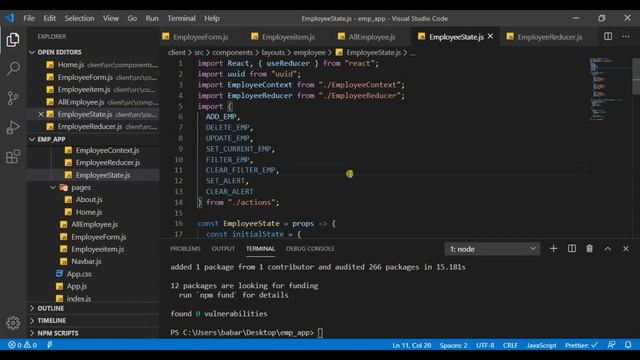Open About.js in the pages folder
This screenshot has width=640, height=360.
(93, 200)
